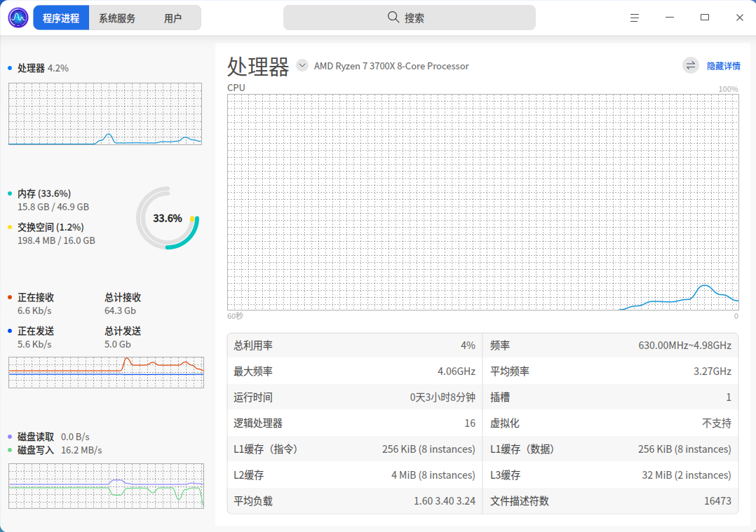
Task: Select the 内存 (33.6%) sidebar entry
Action: tap(44, 193)
